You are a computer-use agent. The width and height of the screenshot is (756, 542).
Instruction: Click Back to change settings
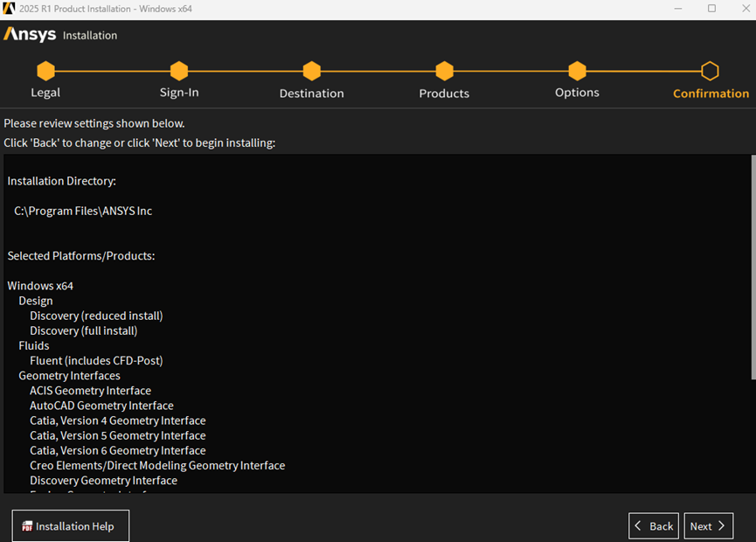[654, 526]
